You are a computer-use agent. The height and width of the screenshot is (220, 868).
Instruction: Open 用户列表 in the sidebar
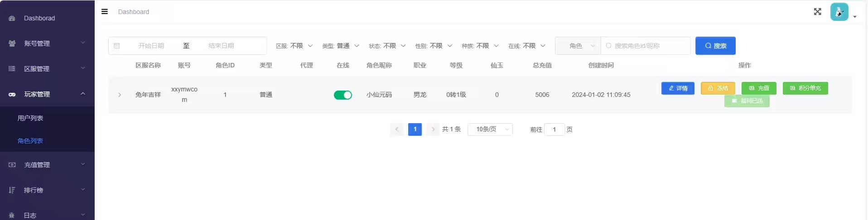coord(30,118)
